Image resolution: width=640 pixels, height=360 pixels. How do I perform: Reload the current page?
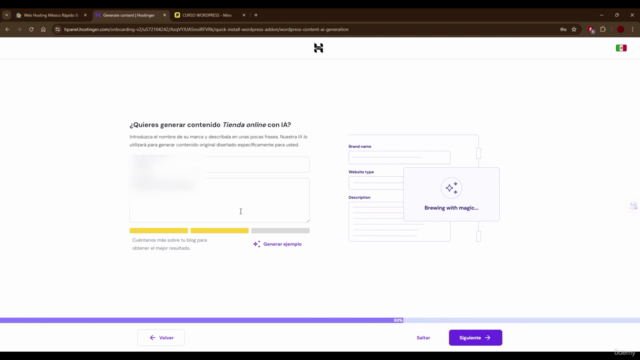click(31, 29)
